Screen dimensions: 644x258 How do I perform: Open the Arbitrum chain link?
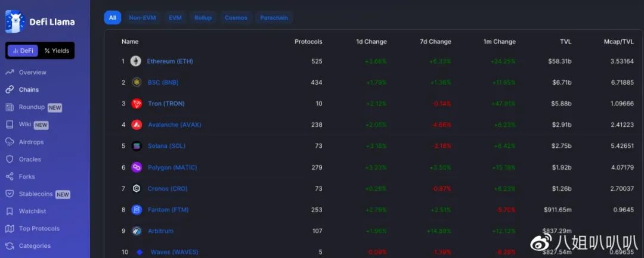pyautogui.click(x=160, y=231)
